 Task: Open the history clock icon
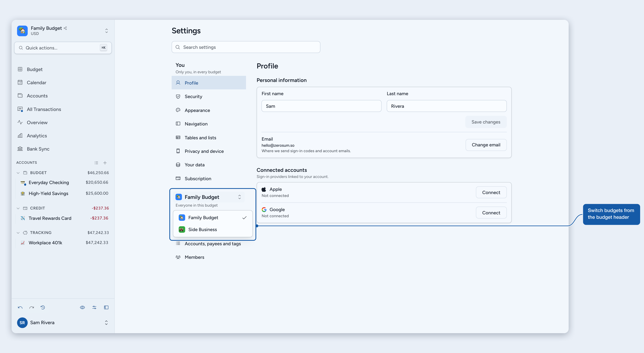coord(43,307)
